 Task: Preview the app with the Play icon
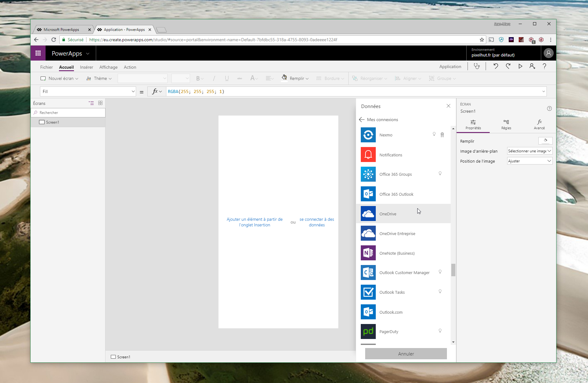[x=520, y=66]
